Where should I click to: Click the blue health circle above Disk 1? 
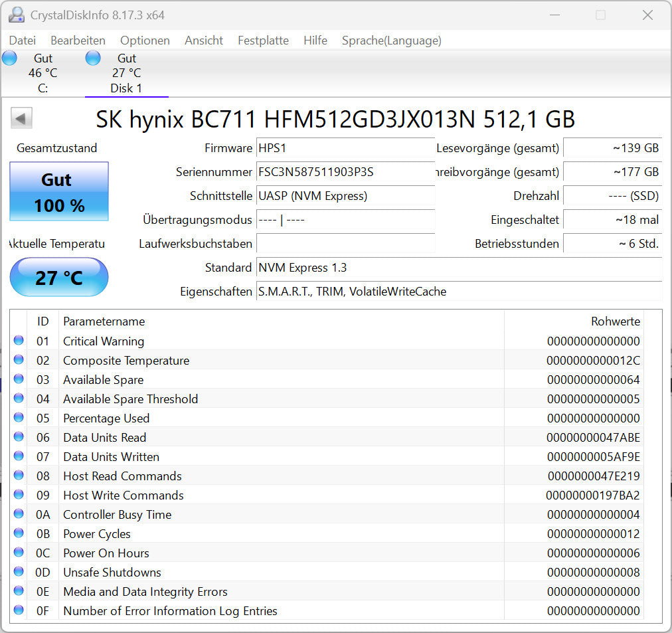coord(93,58)
